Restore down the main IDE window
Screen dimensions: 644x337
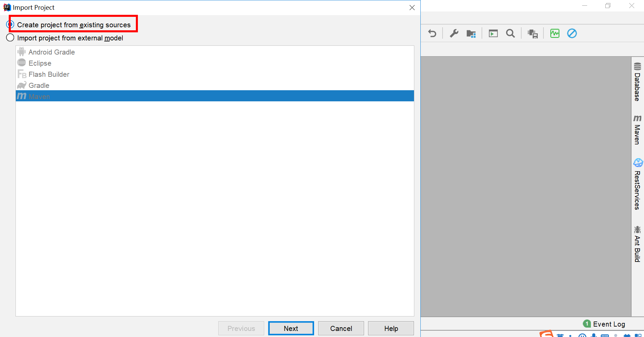pos(608,6)
